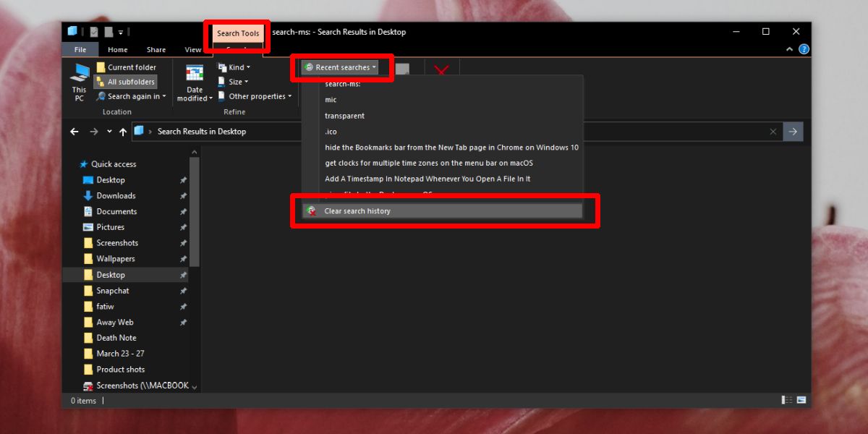Switch to the Share ribbon tab
Image resolution: width=868 pixels, height=434 pixels.
(x=156, y=50)
